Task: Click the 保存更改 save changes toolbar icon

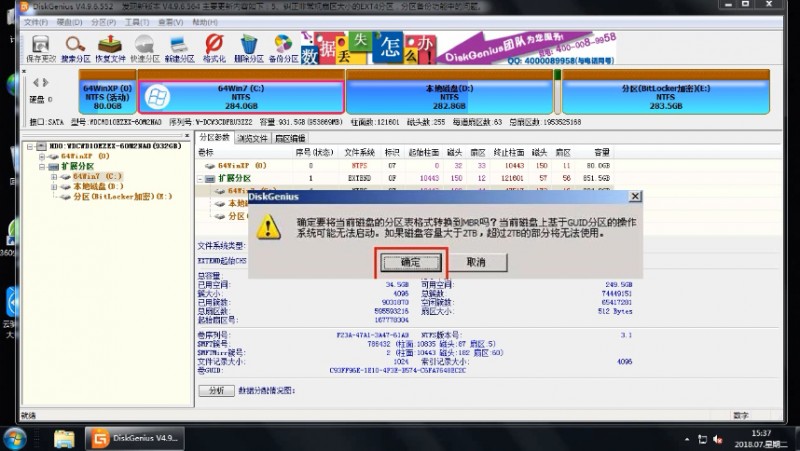Action: [x=41, y=49]
